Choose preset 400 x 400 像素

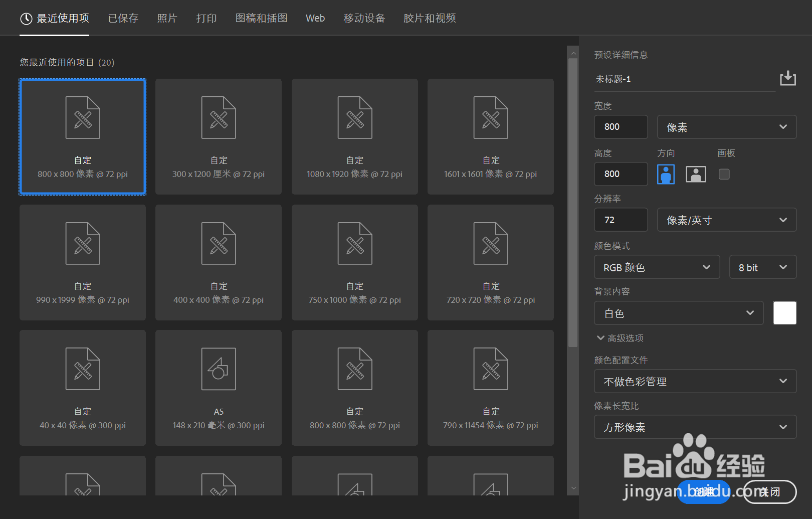[x=219, y=262]
